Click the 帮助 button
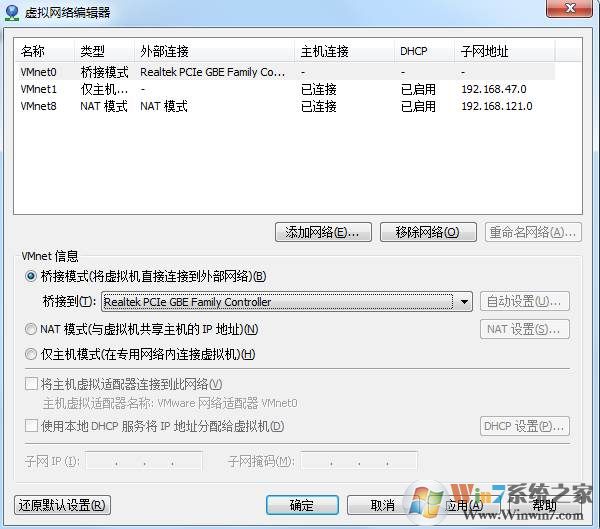Screen dimensions: 600x529 pos(545,505)
